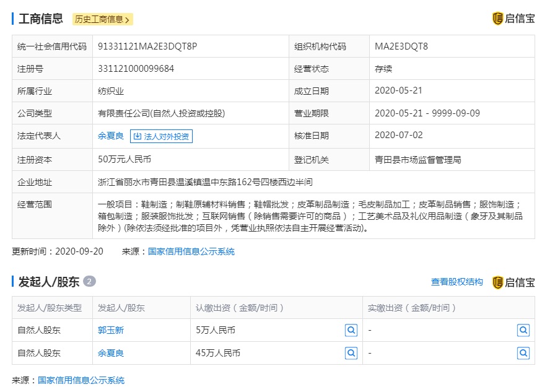Click unified social credit code value
This screenshot has width=542, height=392.
pos(147,46)
